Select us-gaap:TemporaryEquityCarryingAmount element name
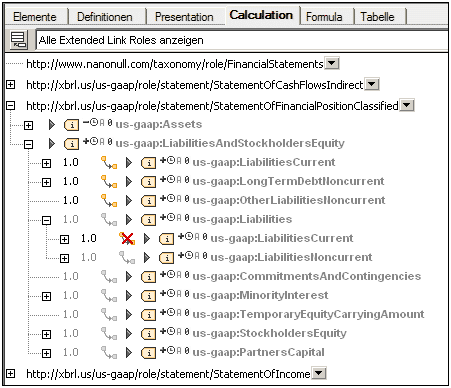The width and height of the screenshot is (451, 388). click(308, 314)
